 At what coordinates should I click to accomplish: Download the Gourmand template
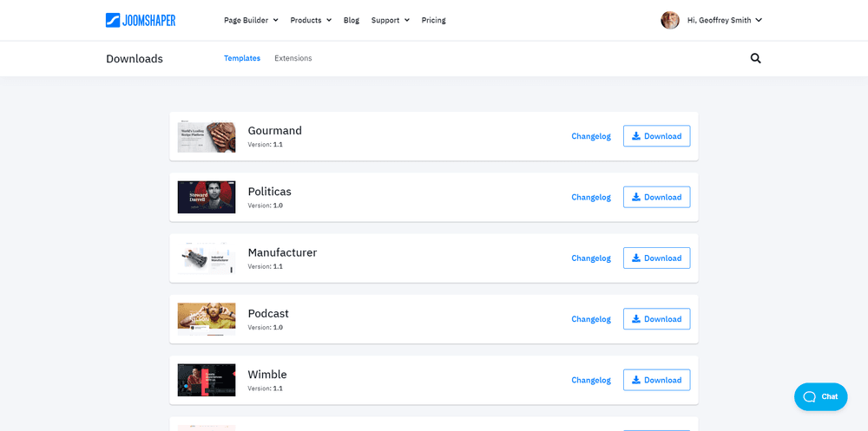tap(656, 136)
